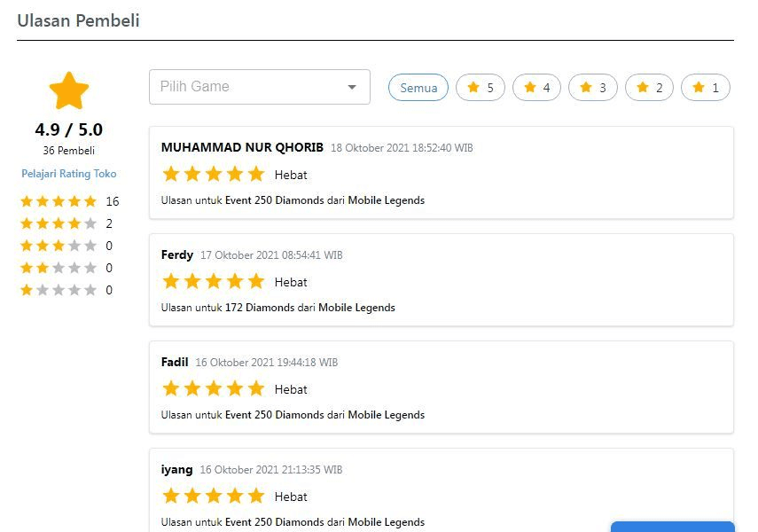Image resolution: width=758 pixels, height=532 pixels.
Task: Select the Semua filter chip
Action: click(418, 88)
